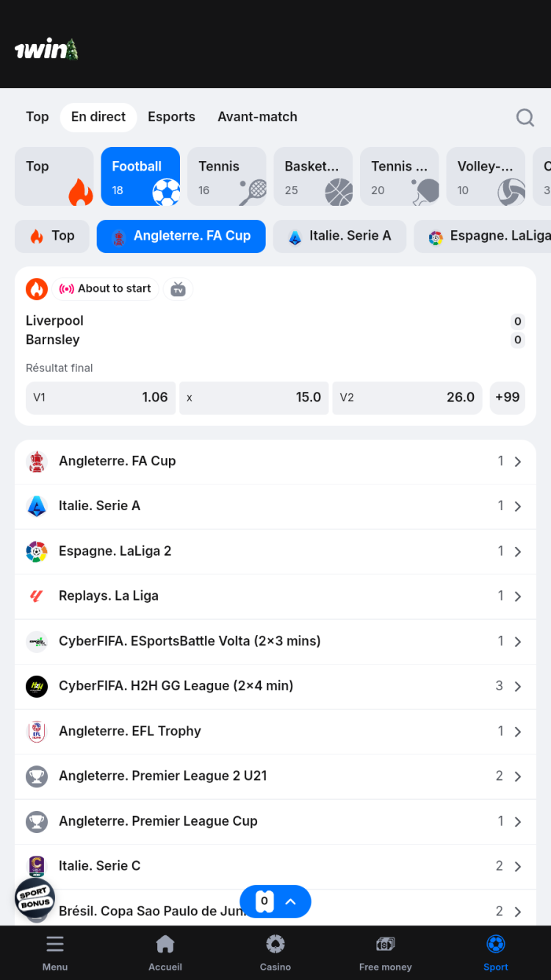Screen dimensions: 551x980
Task: Click the TV live stream icon
Action: tap(178, 289)
